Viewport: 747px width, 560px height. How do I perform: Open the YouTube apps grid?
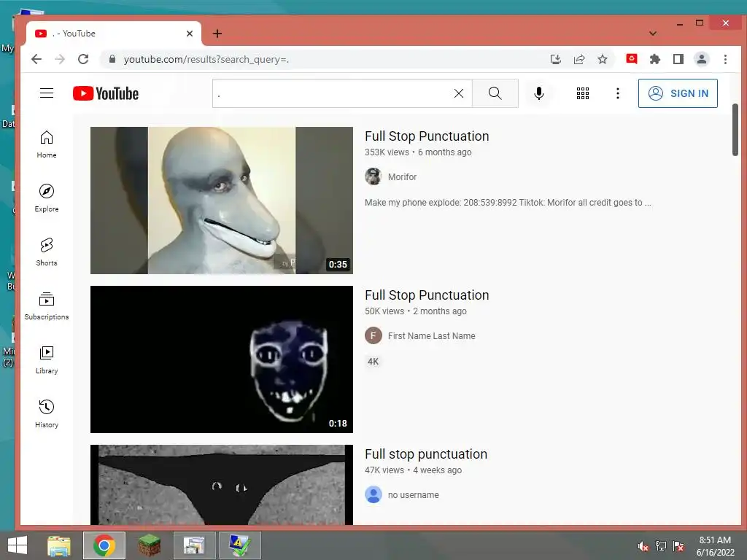(583, 93)
